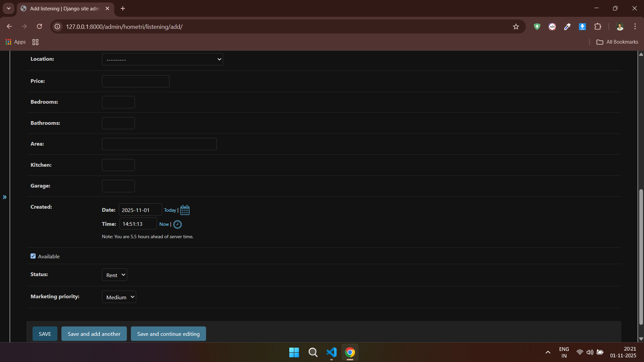Image resolution: width=644 pixels, height=362 pixels.
Task: Go forward to the next page
Action: [24, 27]
